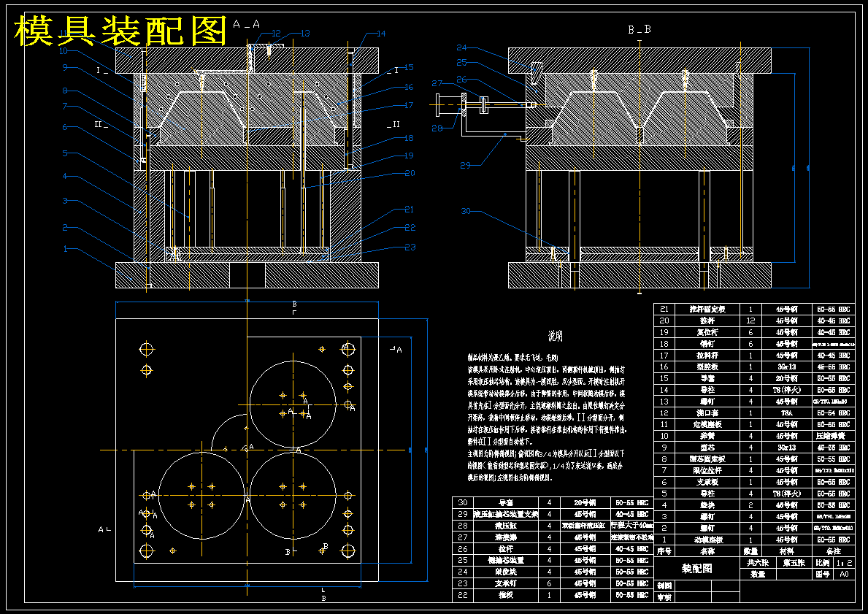
Task: Click part name 浇口套 in row 12
Action: tap(707, 413)
